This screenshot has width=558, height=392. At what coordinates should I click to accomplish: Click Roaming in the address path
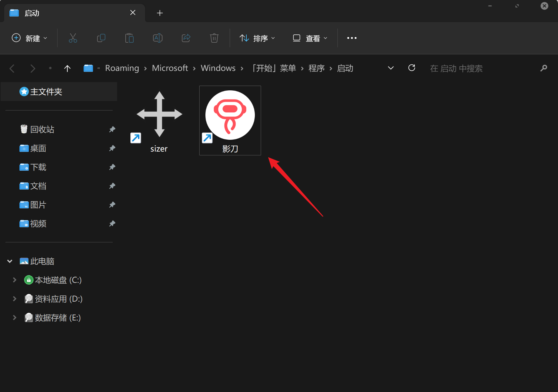point(122,68)
